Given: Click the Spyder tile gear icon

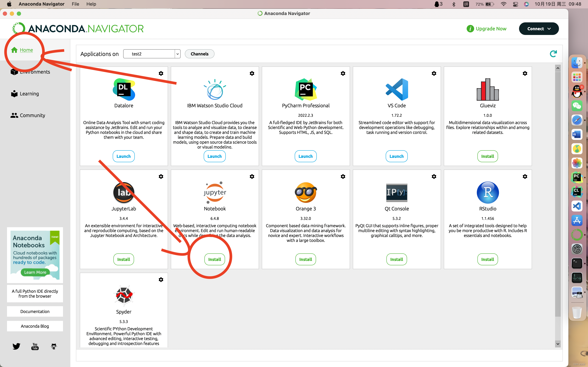Looking at the screenshot, I should [x=161, y=280].
